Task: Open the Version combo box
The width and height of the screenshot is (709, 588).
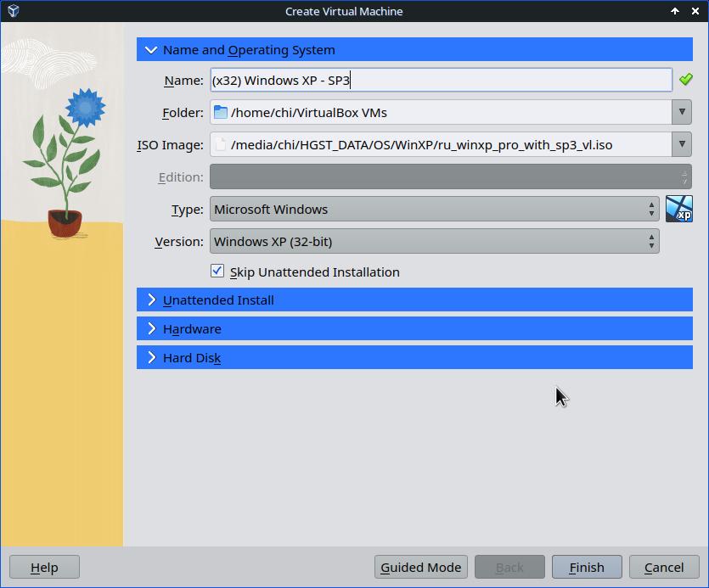Action: tap(435, 241)
